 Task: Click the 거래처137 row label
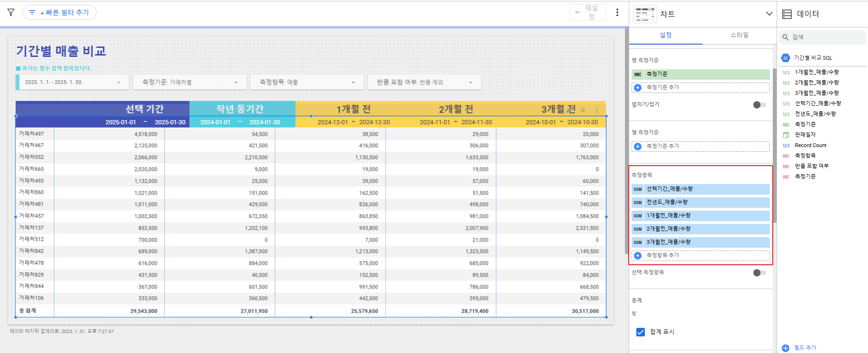(x=31, y=228)
